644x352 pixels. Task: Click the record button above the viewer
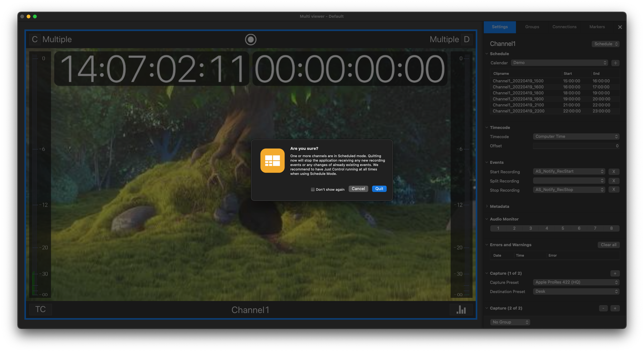coord(250,40)
